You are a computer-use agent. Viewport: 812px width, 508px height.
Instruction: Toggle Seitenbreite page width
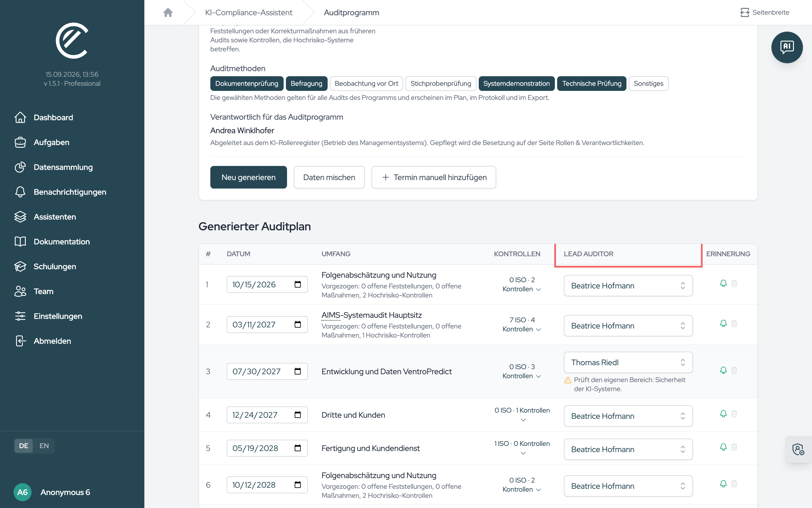coord(765,12)
